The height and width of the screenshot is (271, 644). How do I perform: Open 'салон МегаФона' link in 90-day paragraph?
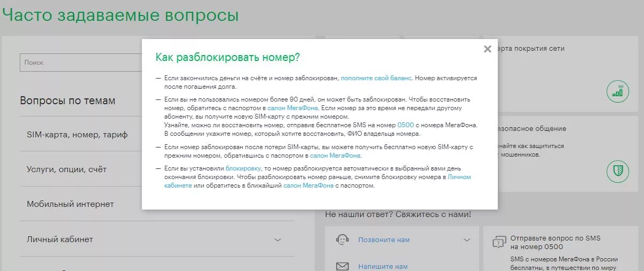click(x=292, y=108)
